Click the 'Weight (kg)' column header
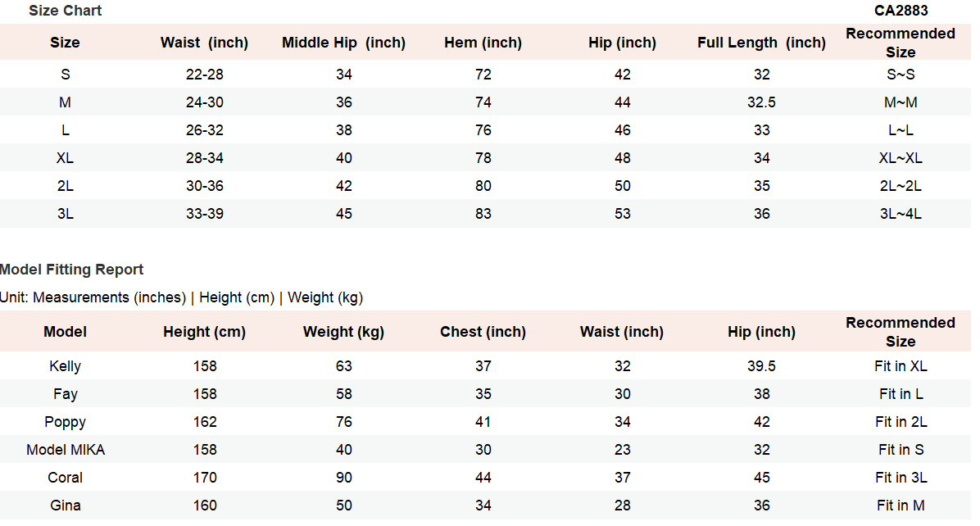 coord(343,332)
